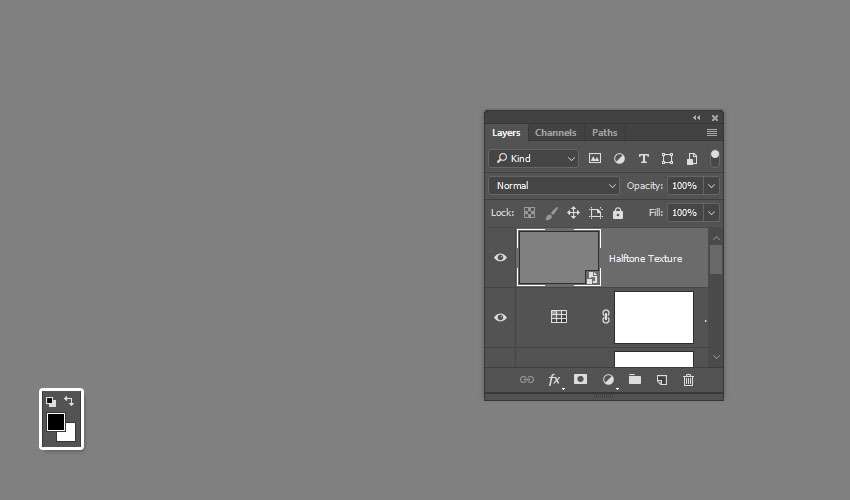Image resolution: width=850 pixels, height=500 pixels.
Task: Swap foreground and background colors
Action: (x=69, y=401)
